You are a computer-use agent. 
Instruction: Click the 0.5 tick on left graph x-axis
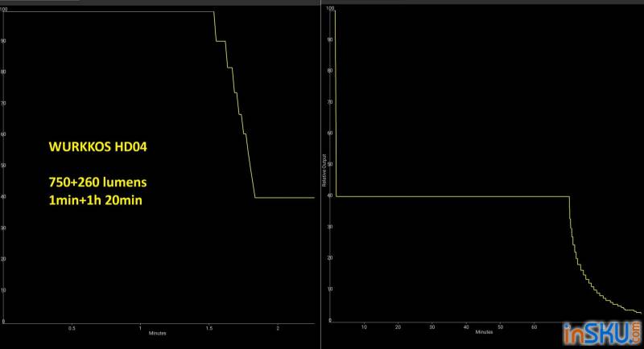click(x=72, y=328)
